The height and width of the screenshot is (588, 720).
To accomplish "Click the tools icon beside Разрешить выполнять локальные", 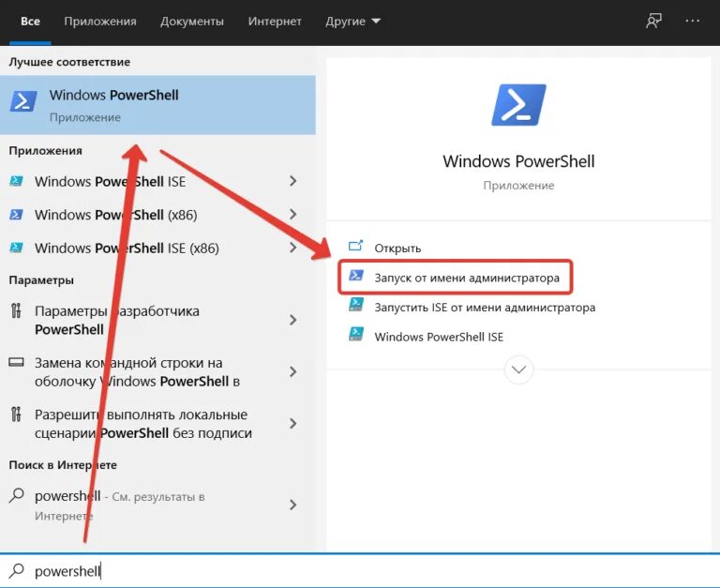I will point(16,415).
